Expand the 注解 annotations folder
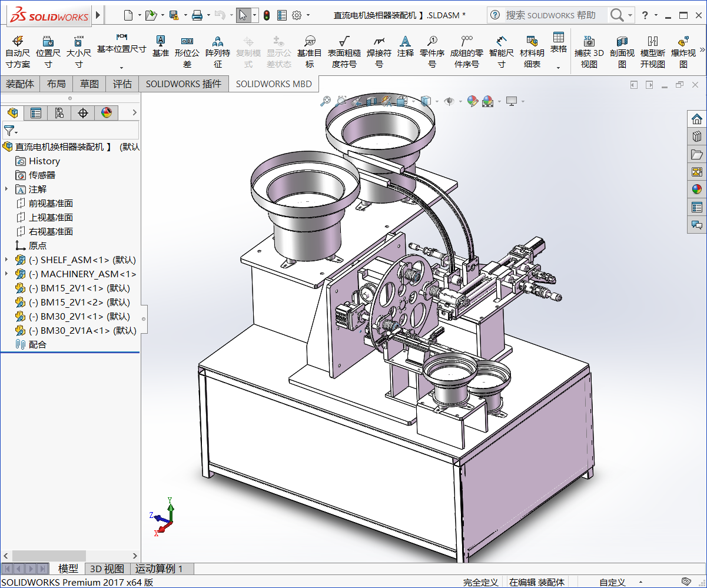Viewport: 707px width, 588px height. 6,189
